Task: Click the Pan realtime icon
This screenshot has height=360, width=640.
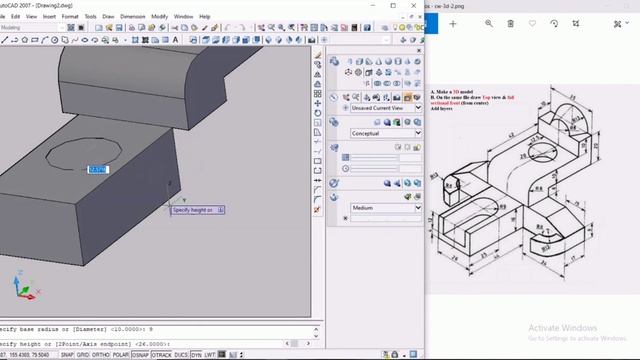Action: (261, 28)
